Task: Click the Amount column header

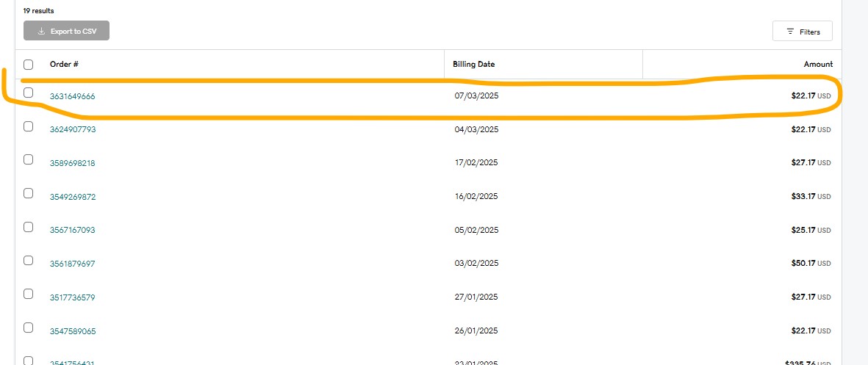Action: pyautogui.click(x=818, y=65)
